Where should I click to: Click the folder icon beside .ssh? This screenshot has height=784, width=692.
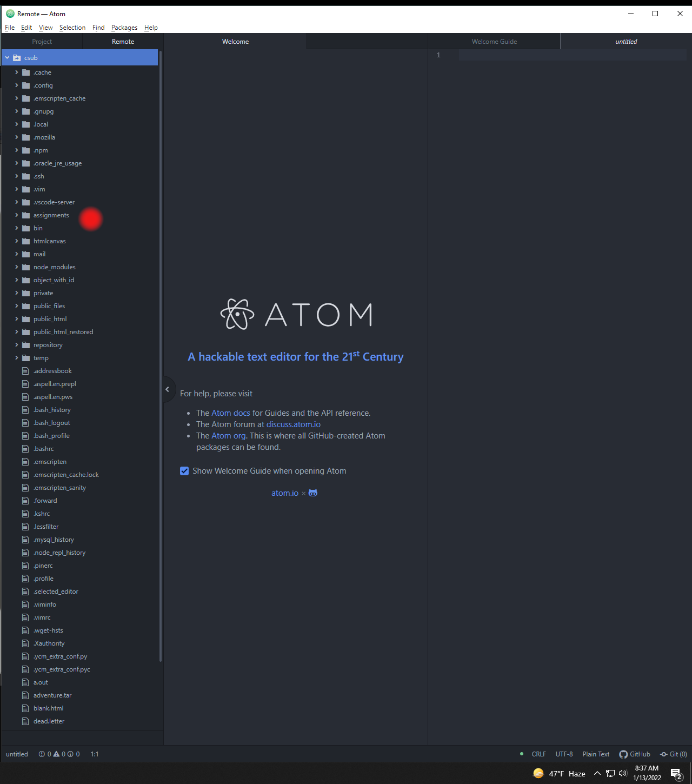[25, 176]
